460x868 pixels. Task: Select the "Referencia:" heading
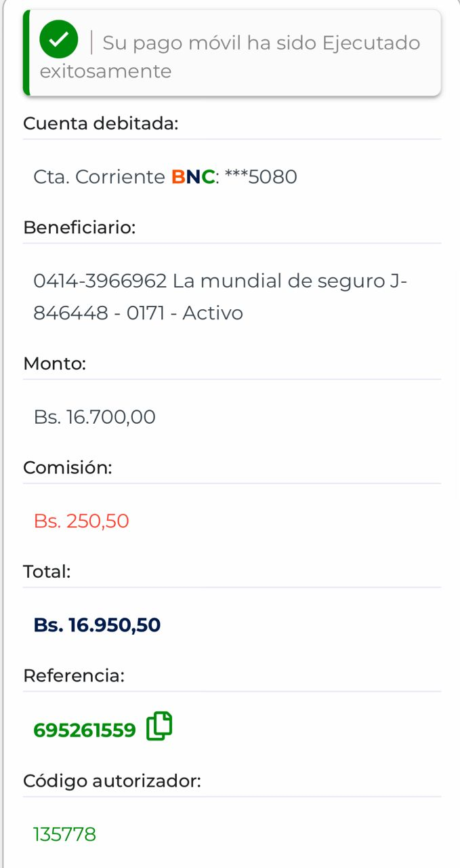(74, 675)
